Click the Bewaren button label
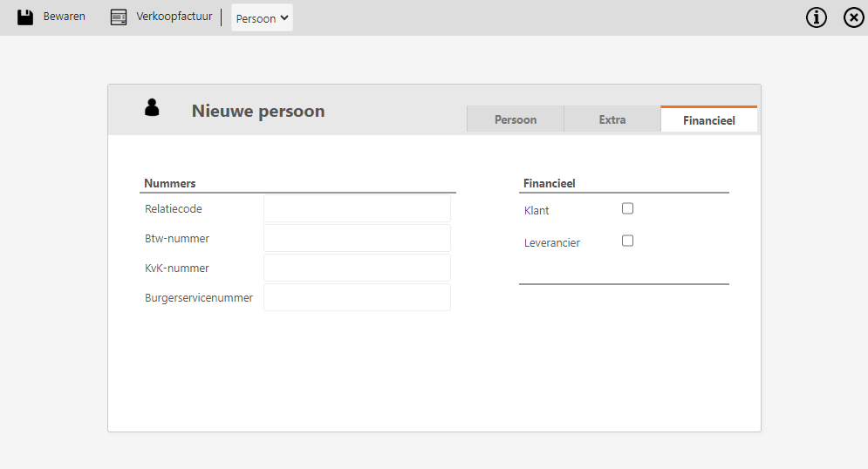Image resolution: width=868 pixels, height=469 pixels. pyautogui.click(x=65, y=17)
